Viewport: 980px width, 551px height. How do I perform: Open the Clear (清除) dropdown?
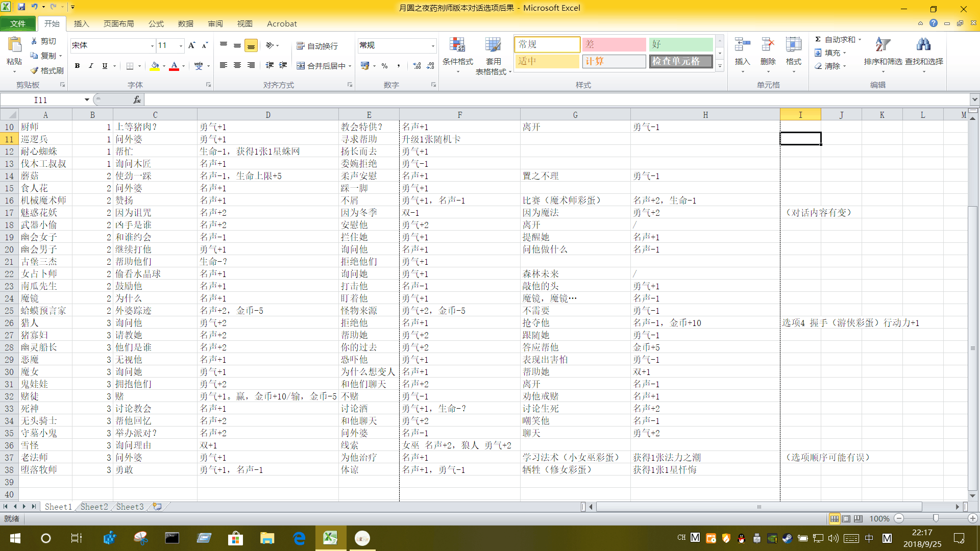(830, 66)
